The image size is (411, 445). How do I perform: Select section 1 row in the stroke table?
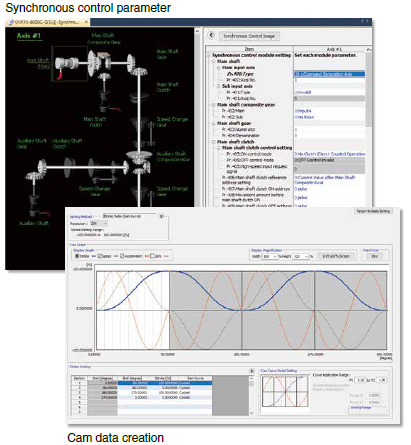coord(142,383)
